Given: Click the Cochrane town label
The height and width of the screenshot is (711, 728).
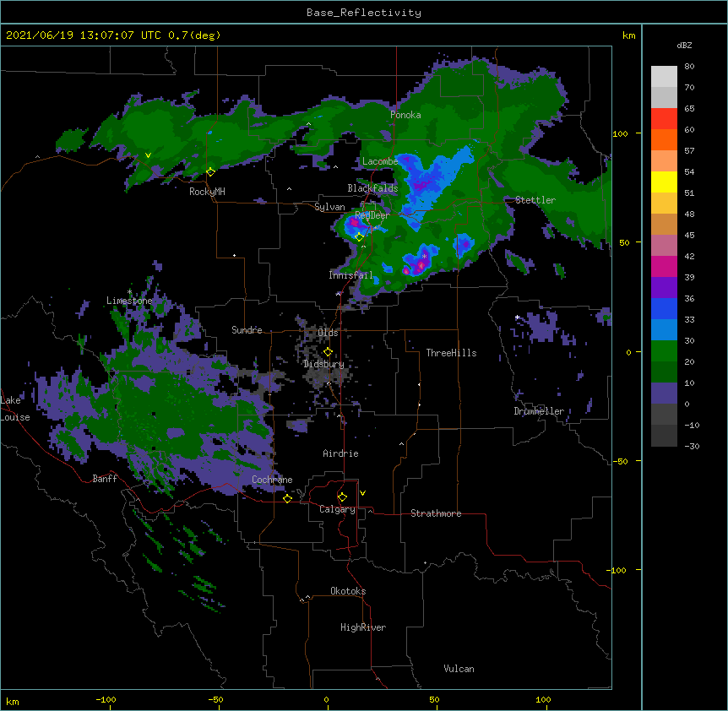Looking at the screenshot, I should tap(272, 480).
